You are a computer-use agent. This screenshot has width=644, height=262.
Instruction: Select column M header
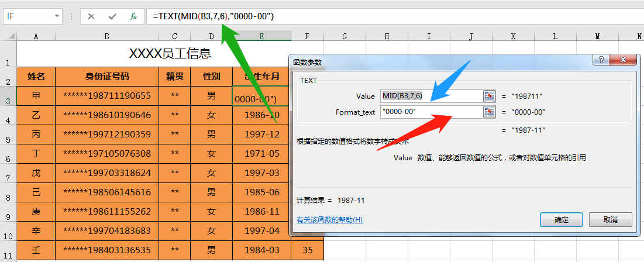tap(598, 36)
